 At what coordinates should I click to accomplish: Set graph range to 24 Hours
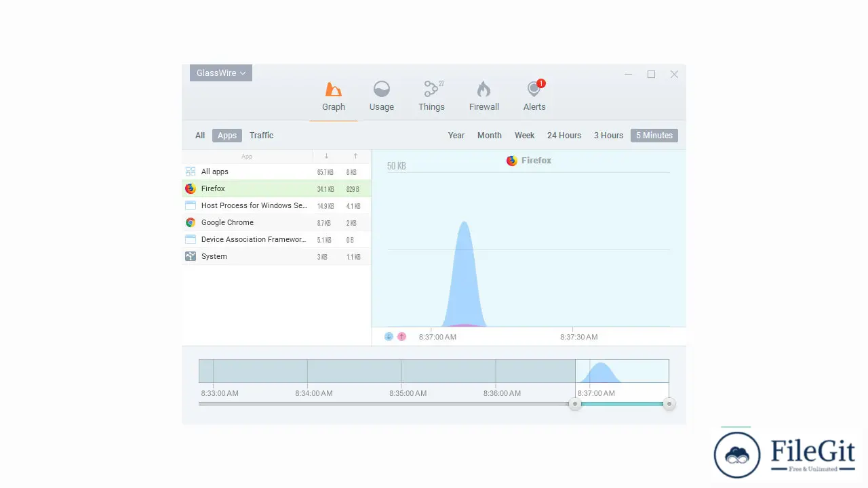coord(564,136)
